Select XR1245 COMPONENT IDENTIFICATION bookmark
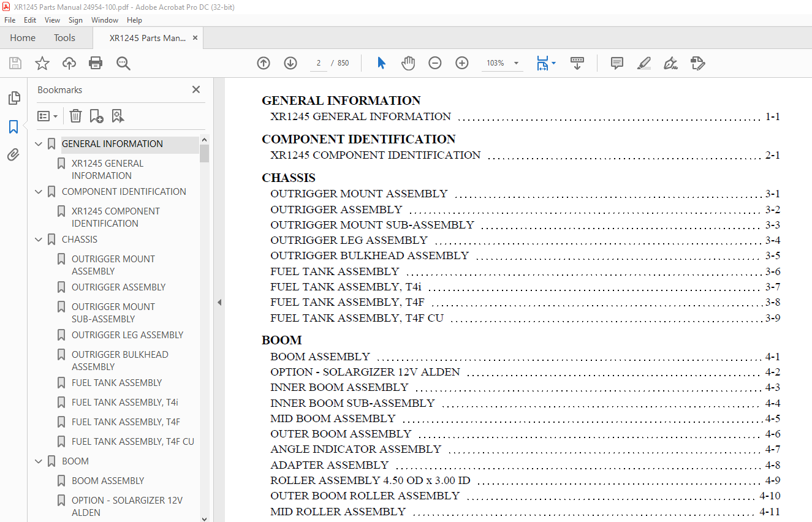 coord(115,217)
